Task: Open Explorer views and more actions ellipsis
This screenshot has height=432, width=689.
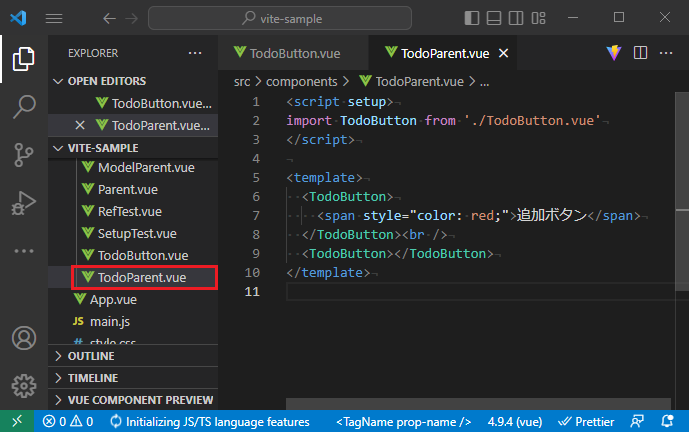Action: click(x=195, y=53)
